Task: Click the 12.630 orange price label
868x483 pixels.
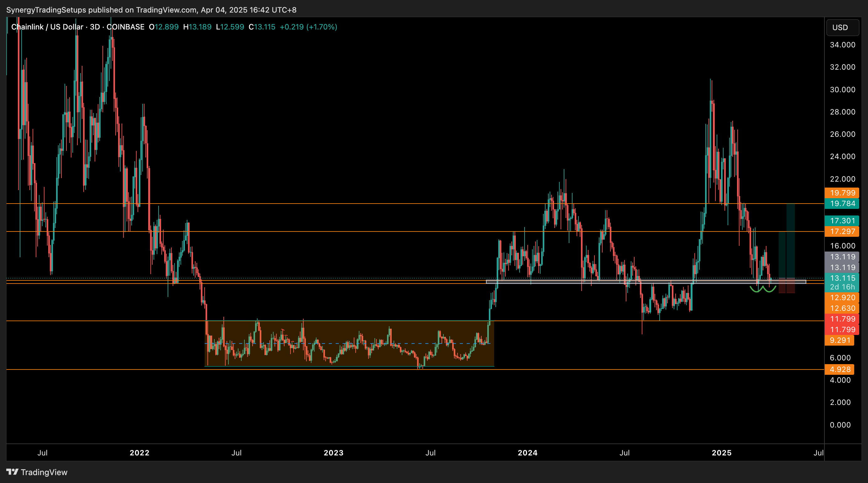Action: tap(841, 309)
